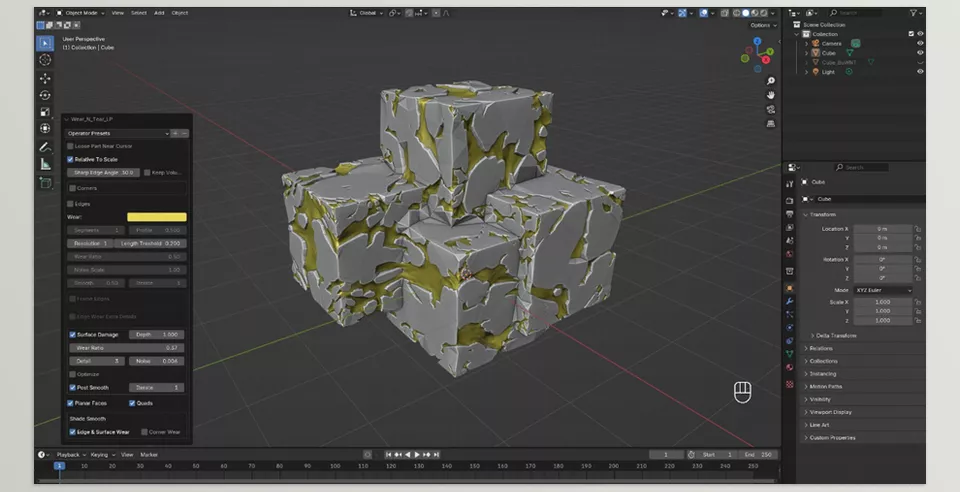Choose the Add Cube tool

pyautogui.click(x=45, y=183)
